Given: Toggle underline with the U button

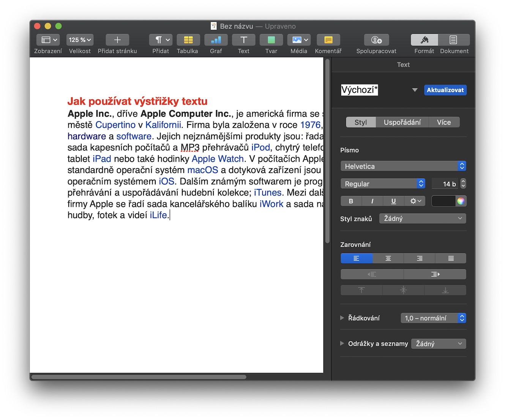Looking at the screenshot, I should point(393,201).
